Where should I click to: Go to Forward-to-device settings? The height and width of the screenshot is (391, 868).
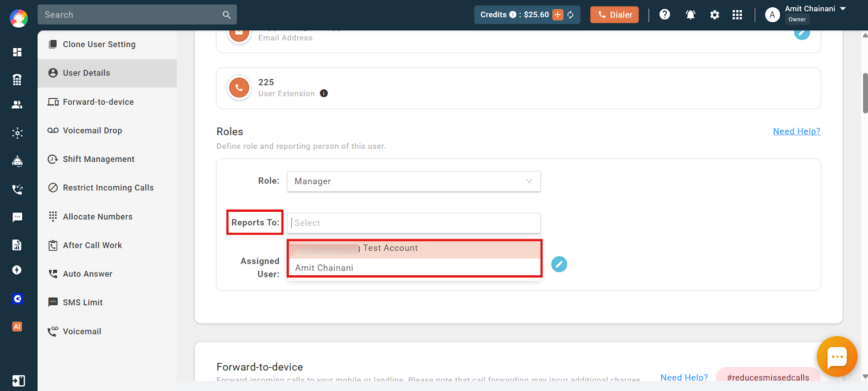107,102
